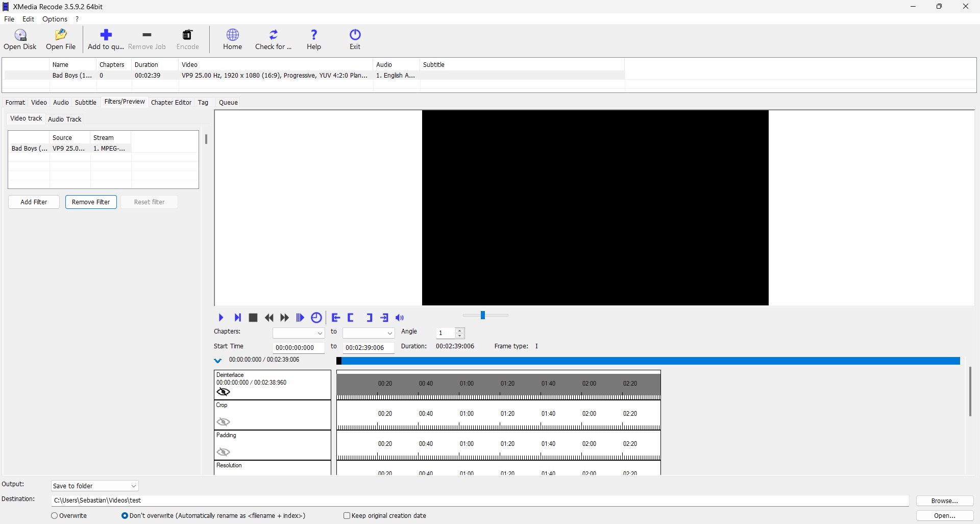Click the Destination path field
The width and height of the screenshot is (980, 524).
point(480,501)
